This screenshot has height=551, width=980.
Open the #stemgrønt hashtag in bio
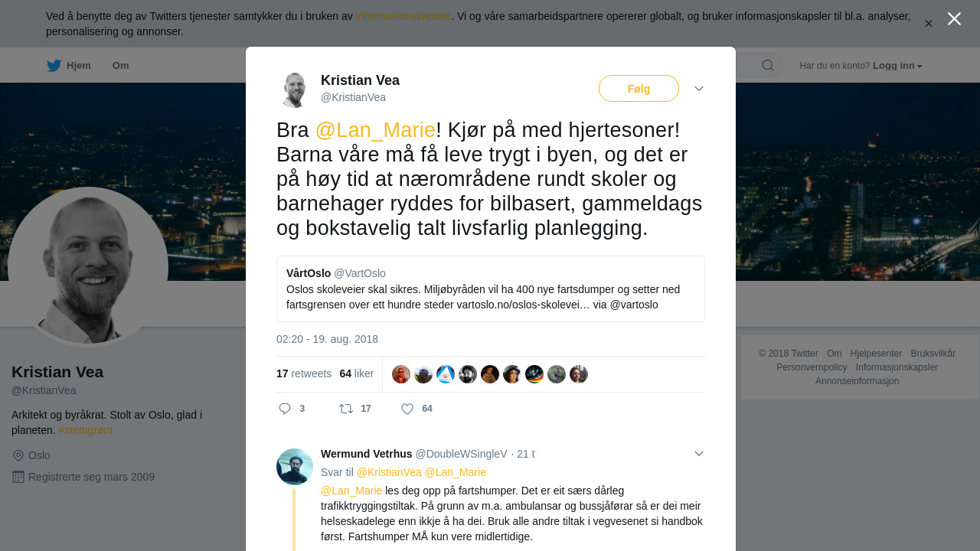click(x=86, y=430)
